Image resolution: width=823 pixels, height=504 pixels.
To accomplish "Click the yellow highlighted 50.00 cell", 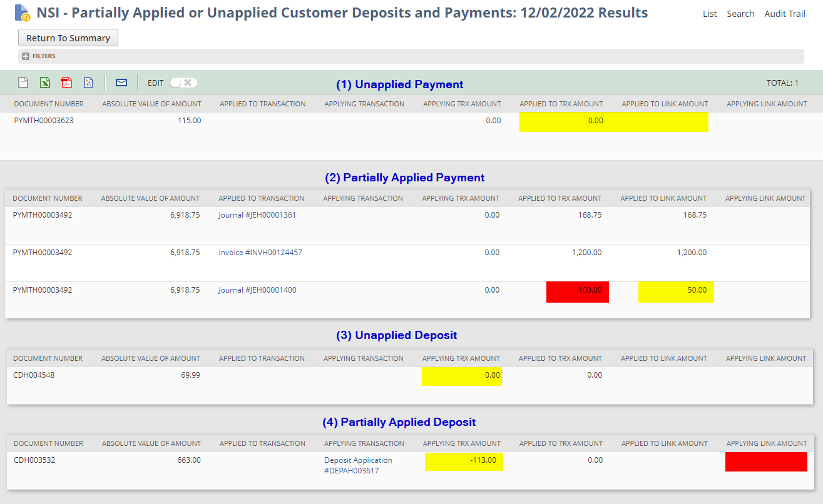I will tap(676, 291).
